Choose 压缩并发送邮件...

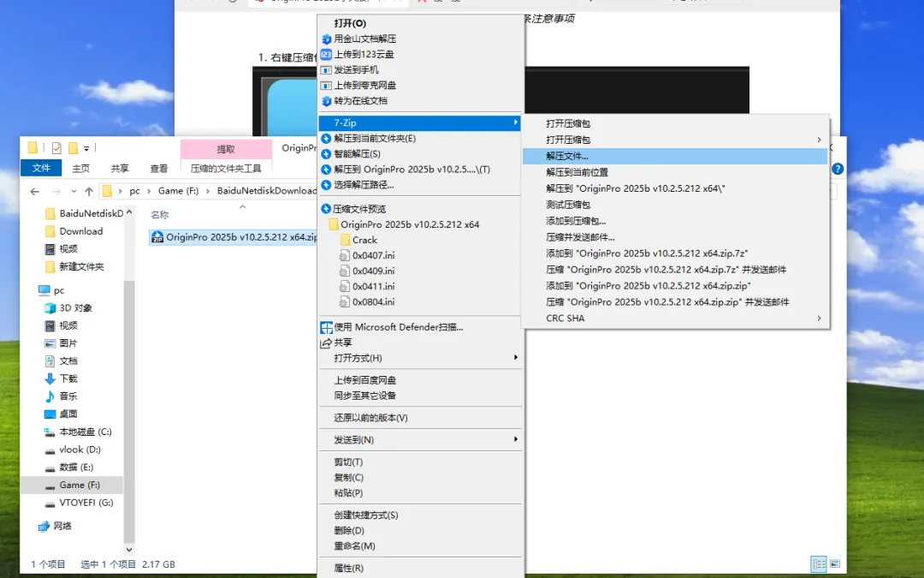tap(675, 237)
